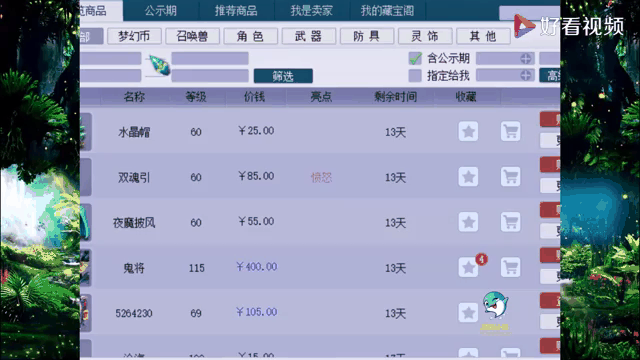Star the 鬼将 listing
Viewport: 640px width, 360px height.
pos(468,268)
